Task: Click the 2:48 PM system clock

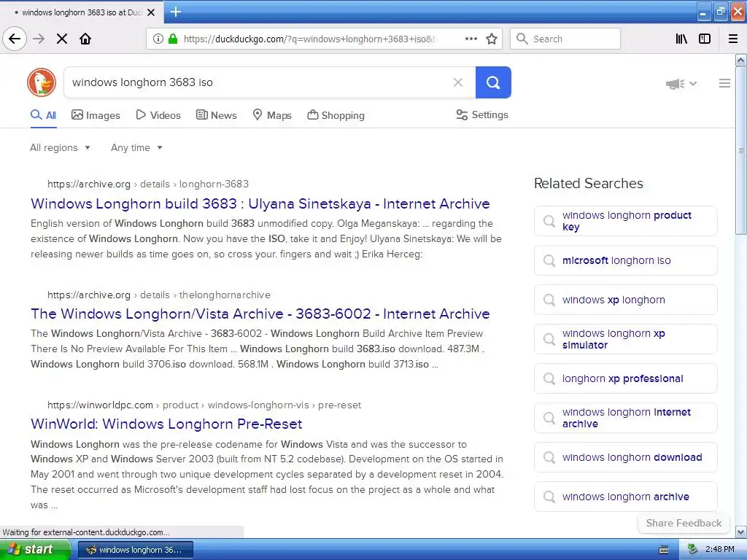Action: pyautogui.click(x=719, y=550)
